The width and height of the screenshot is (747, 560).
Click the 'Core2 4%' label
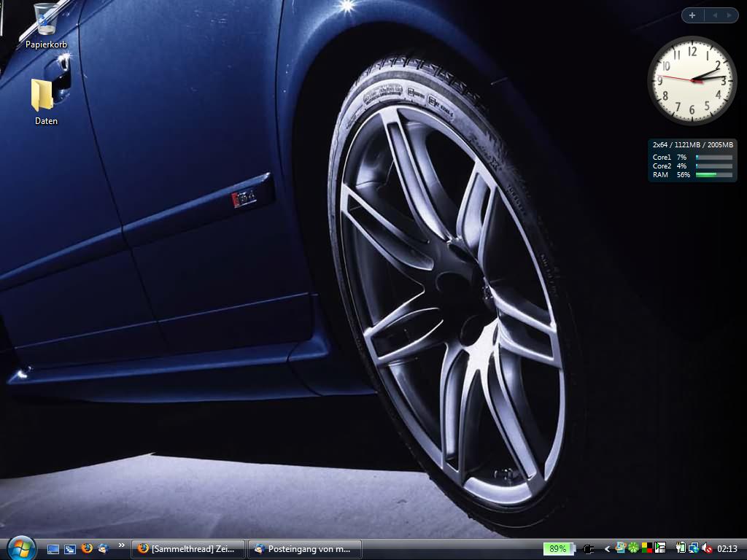(x=670, y=166)
